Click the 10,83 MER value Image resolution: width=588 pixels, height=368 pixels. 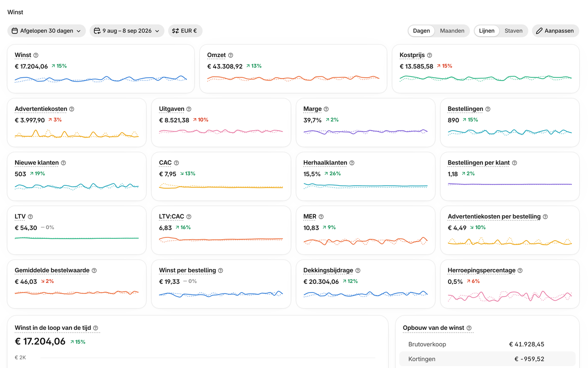pos(311,228)
